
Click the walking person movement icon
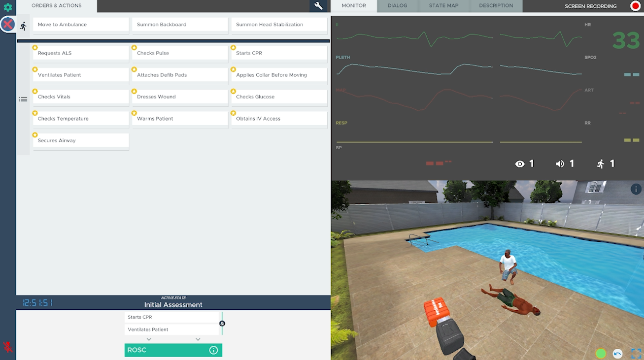point(23,26)
